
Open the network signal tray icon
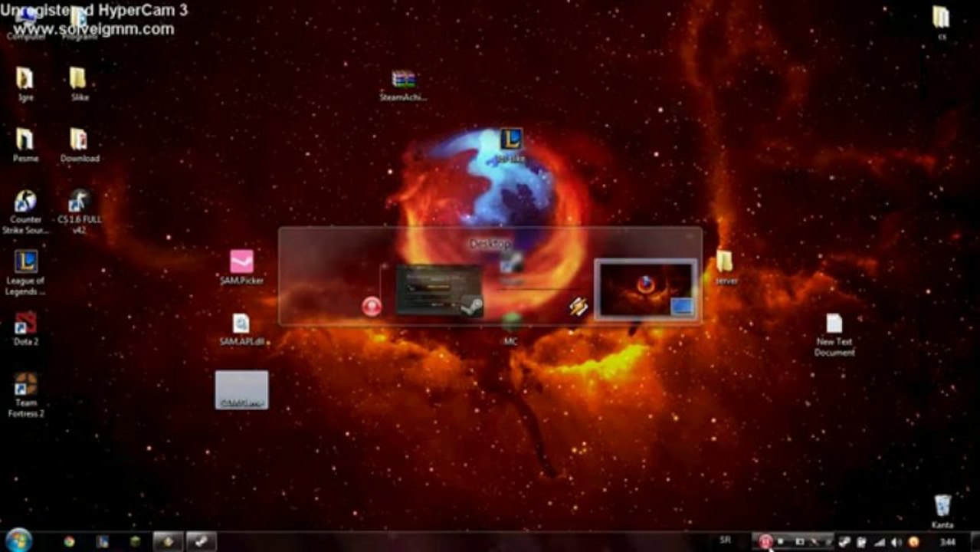point(880,542)
